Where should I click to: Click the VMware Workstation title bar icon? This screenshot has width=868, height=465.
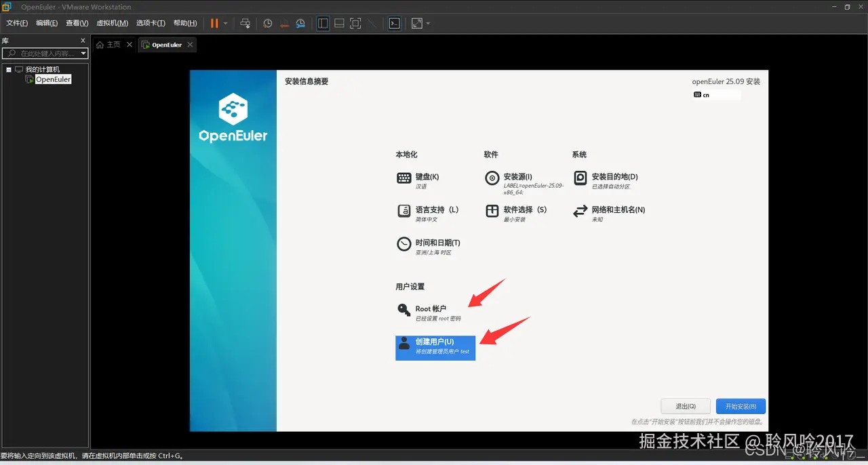coord(7,7)
